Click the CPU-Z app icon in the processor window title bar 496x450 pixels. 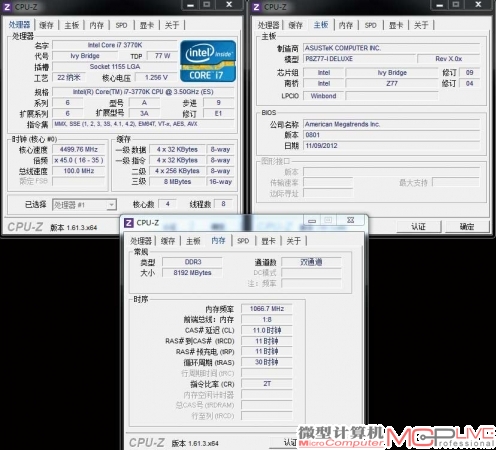pos(7,7)
